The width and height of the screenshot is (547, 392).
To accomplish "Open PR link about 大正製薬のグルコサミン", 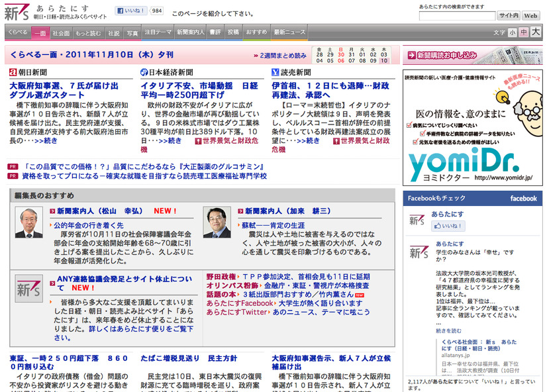I will [143, 167].
